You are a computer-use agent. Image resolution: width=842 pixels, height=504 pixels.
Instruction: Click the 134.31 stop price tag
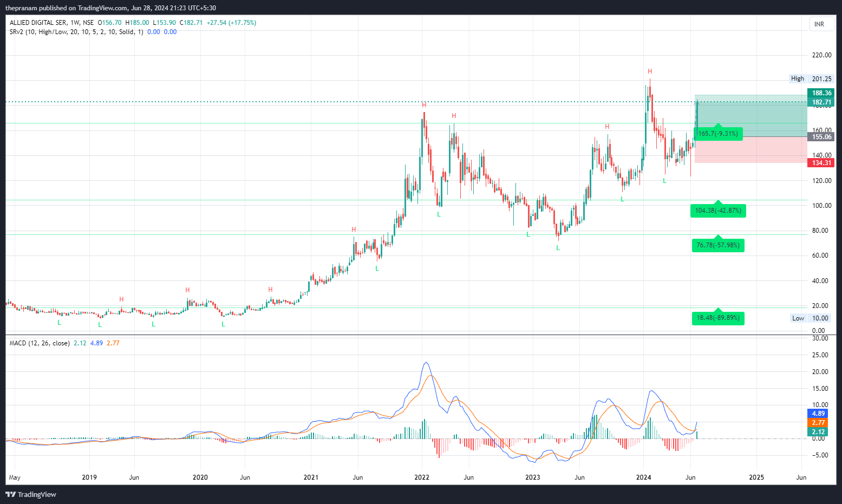point(821,163)
